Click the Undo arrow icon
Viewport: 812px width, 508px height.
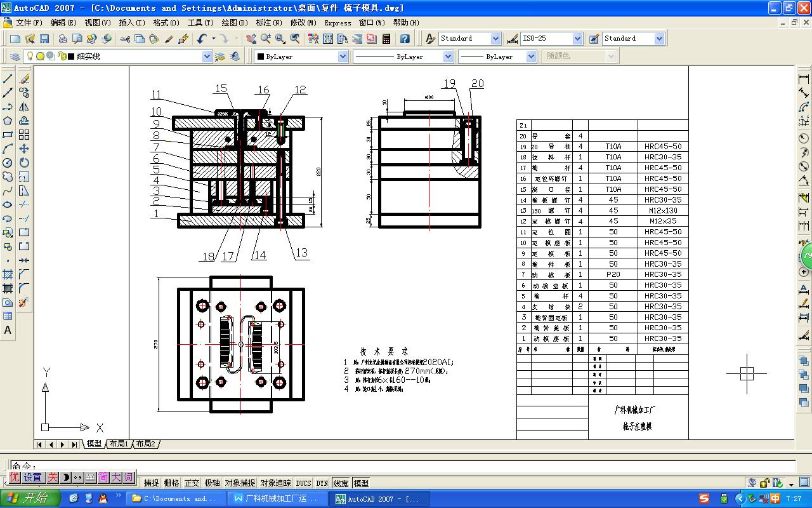click(202, 39)
